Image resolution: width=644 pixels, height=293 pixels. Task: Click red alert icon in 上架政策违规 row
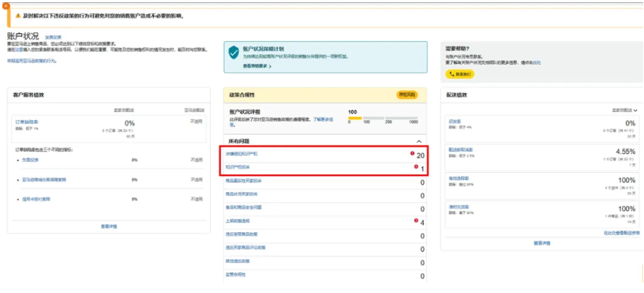click(416, 220)
